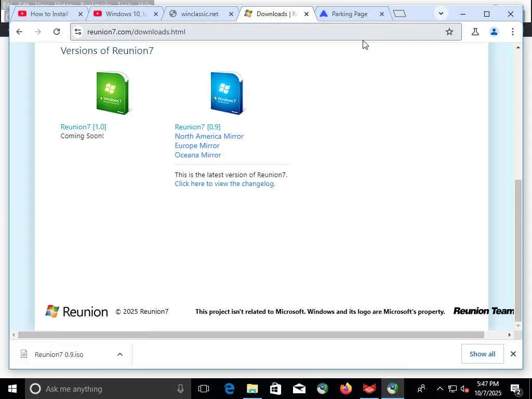Close the Windows 10 YouTube tab
Viewport: 532px width, 399px height.
click(x=156, y=14)
